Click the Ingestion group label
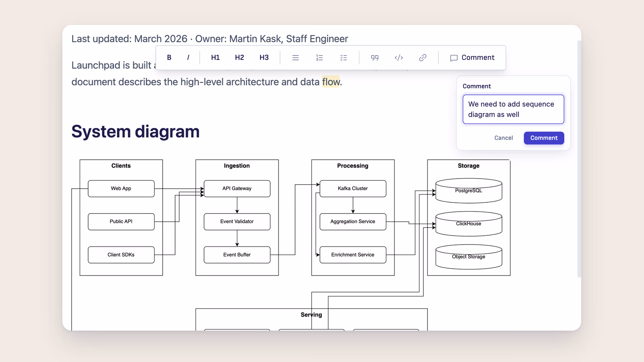The width and height of the screenshot is (644, 362). coord(237,166)
